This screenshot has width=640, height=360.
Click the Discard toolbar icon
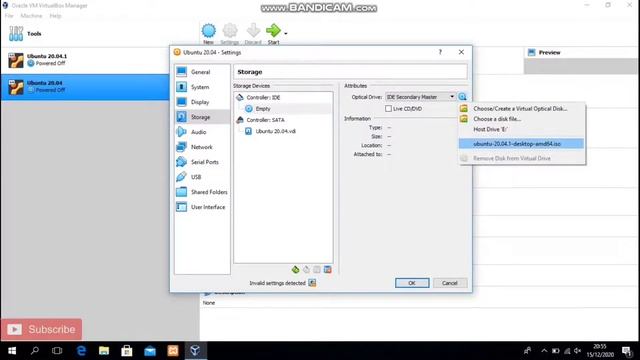coord(253,31)
